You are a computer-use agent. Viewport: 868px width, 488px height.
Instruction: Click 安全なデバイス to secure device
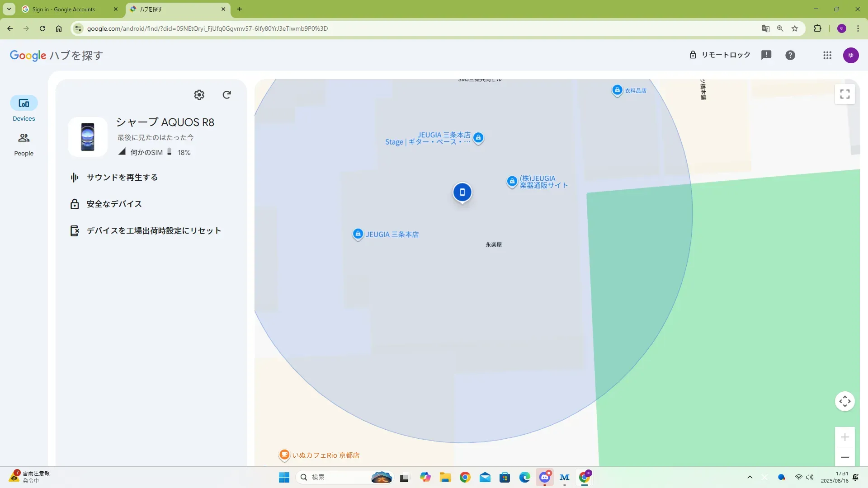(114, 204)
